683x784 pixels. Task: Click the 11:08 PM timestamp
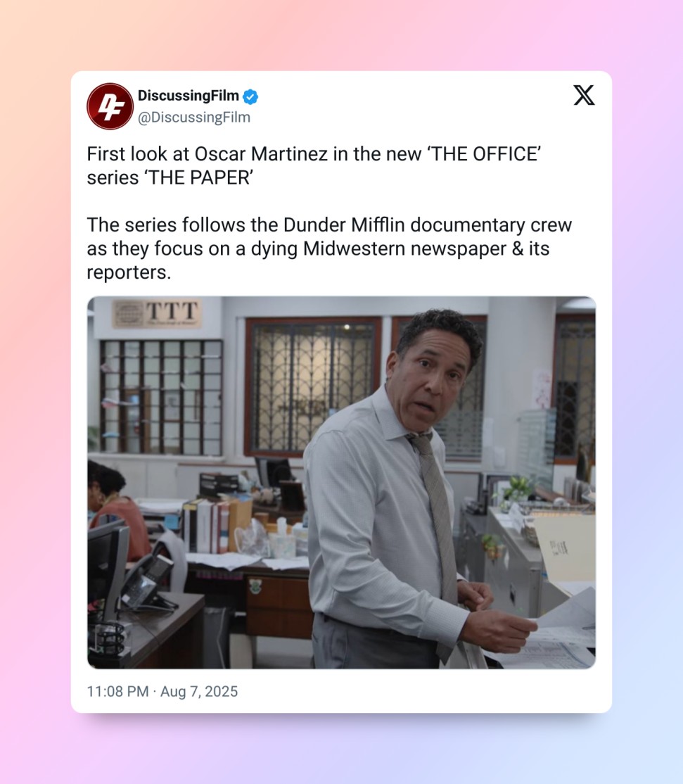point(118,692)
